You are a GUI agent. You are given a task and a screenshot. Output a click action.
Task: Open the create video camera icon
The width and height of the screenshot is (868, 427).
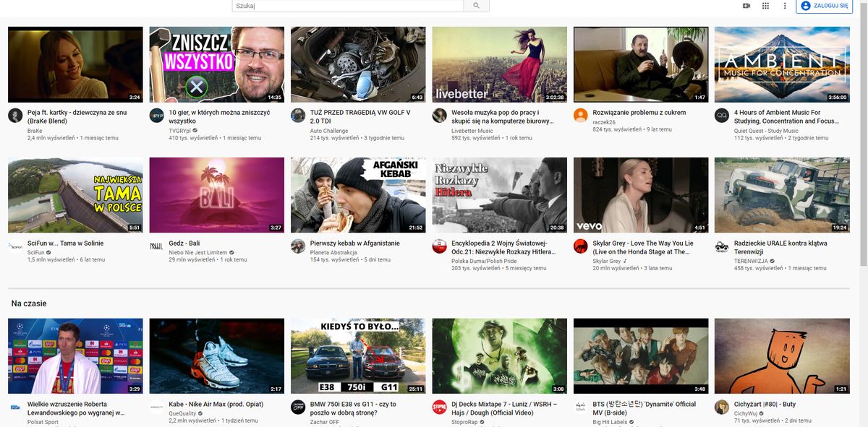point(746,6)
